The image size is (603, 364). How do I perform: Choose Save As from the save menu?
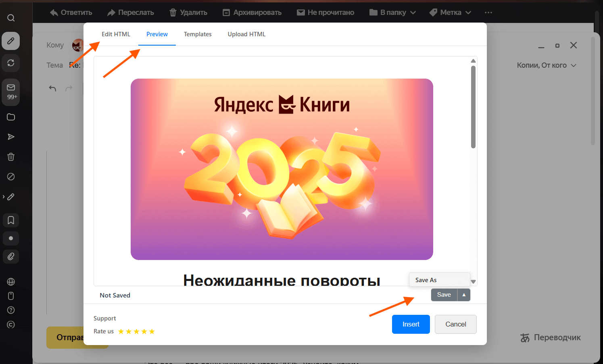click(x=426, y=279)
